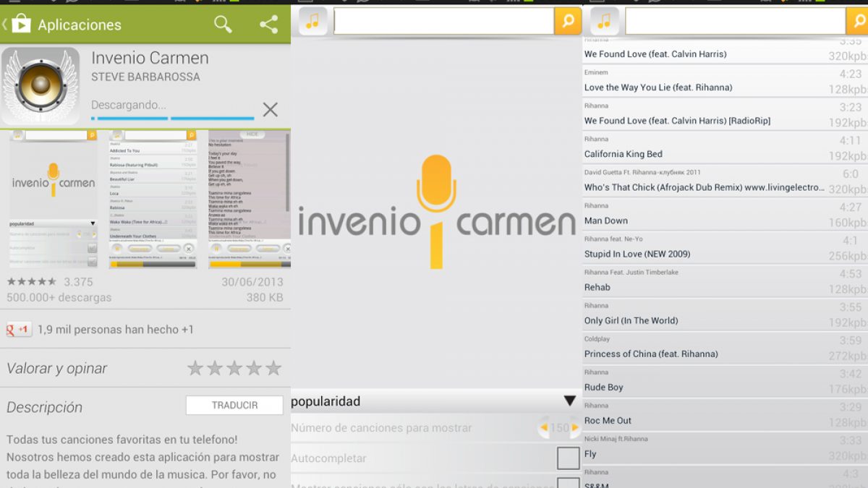Image resolution: width=868 pixels, height=488 pixels.
Task: Tap the 30/06/2013 update date
Action: tap(252, 282)
